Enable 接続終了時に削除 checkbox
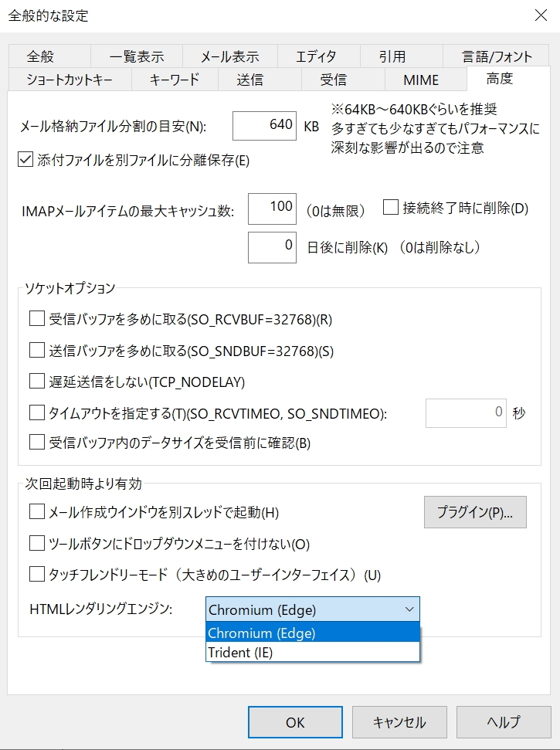The image size is (560, 750). coord(389,207)
